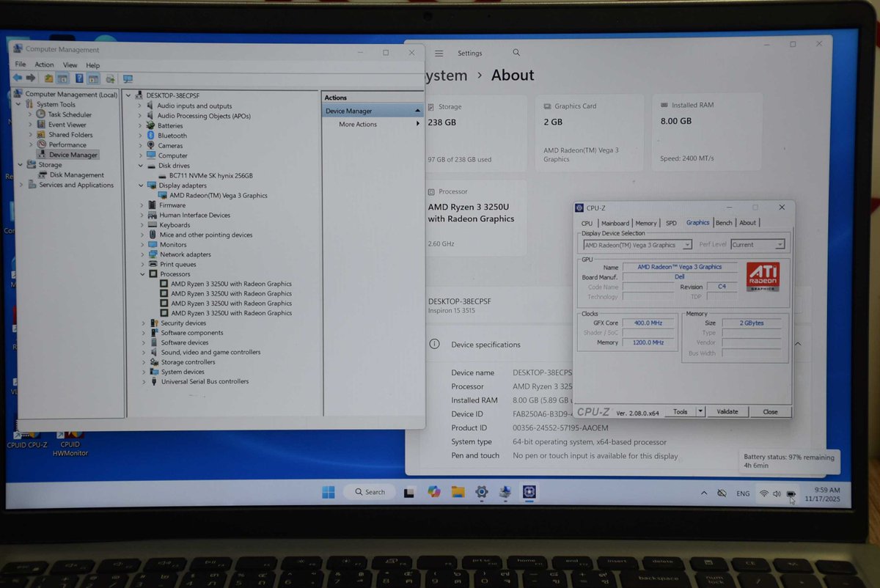Viewport: 880px width, 588px height.
Task: Open Task View from the taskbar
Action: pos(409,492)
